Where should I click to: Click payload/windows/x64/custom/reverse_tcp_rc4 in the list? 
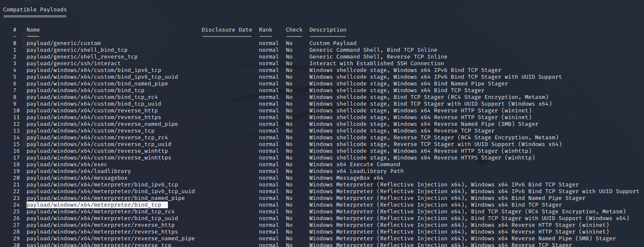[97, 138]
